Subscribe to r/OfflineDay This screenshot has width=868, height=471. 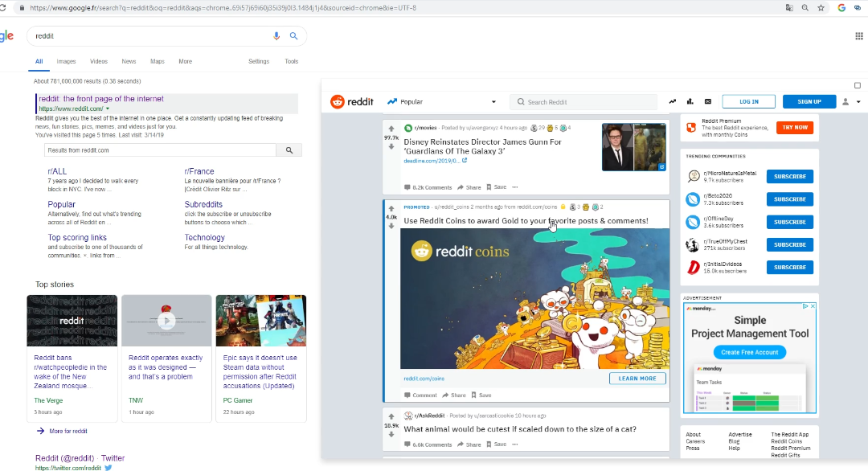790,222
